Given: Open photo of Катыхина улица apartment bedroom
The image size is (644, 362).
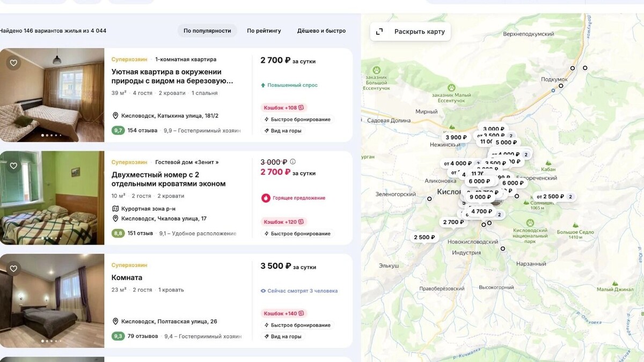Looking at the screenshot, I should [52, 95].
